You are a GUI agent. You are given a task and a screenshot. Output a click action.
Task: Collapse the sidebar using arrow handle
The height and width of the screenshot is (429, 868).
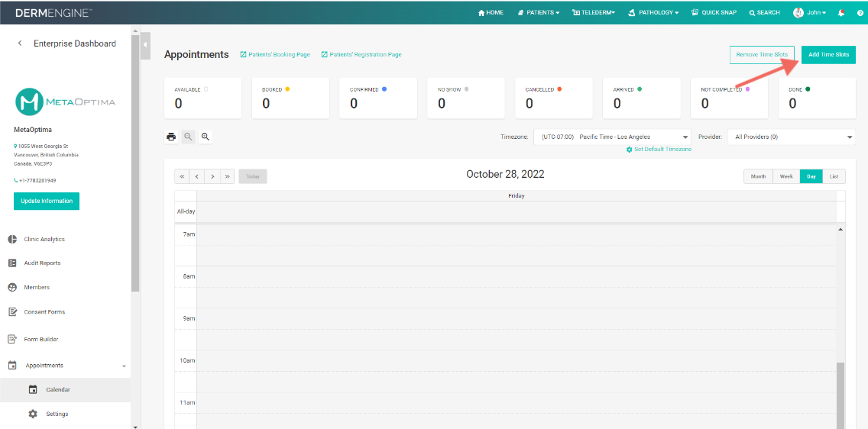(x=145, y=45)
